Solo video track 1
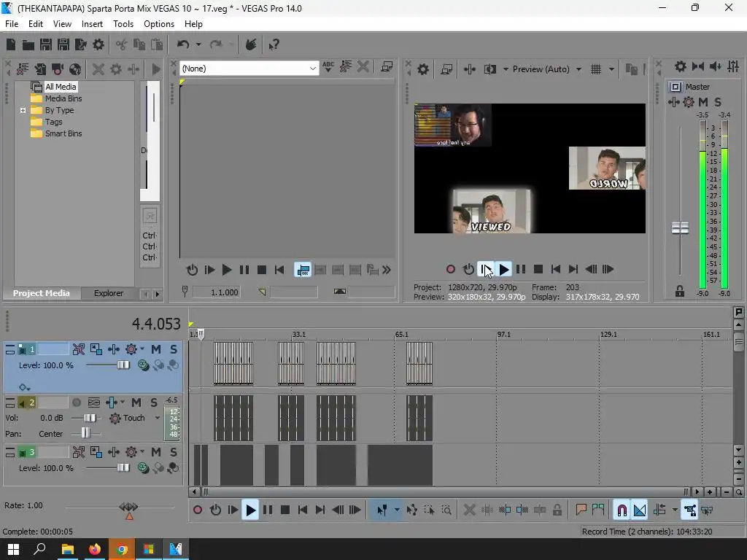The width and height of the screenshot is (747, 560). [x=174, y=349]
